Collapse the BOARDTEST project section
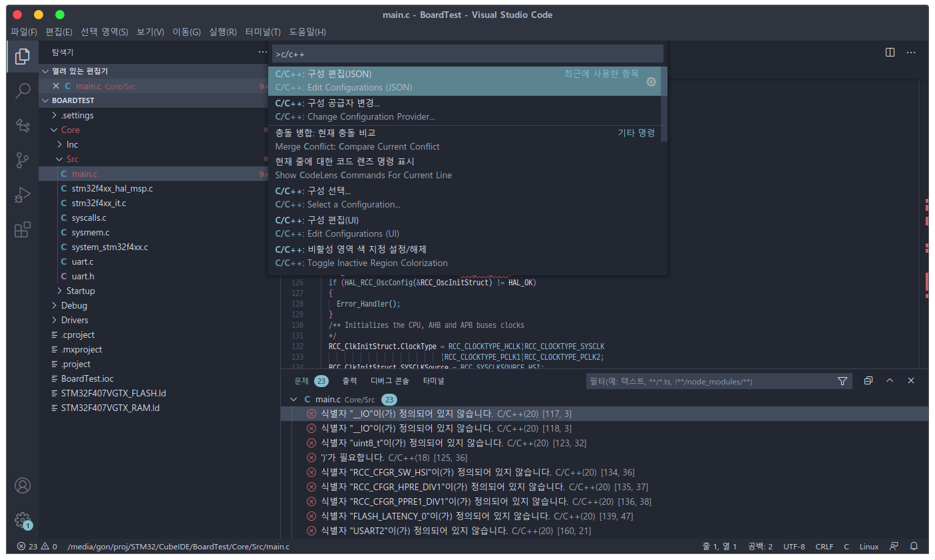The image size is (935, 560). (45, 100)
